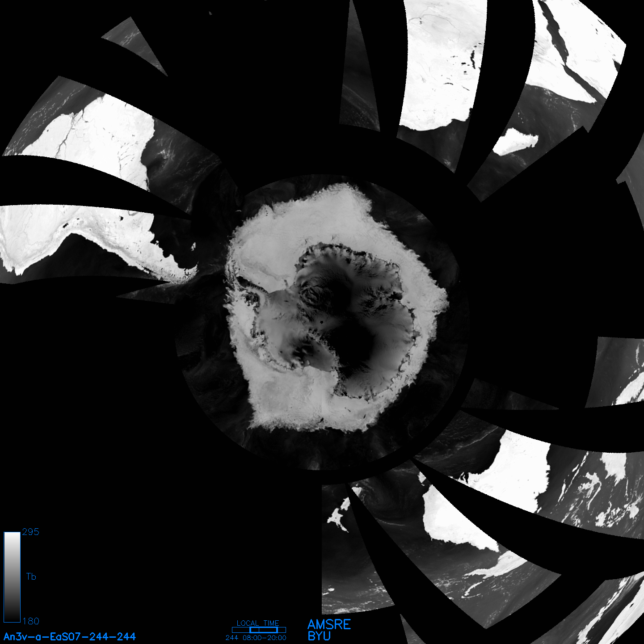Click the Tb scale label

(31, 577)
